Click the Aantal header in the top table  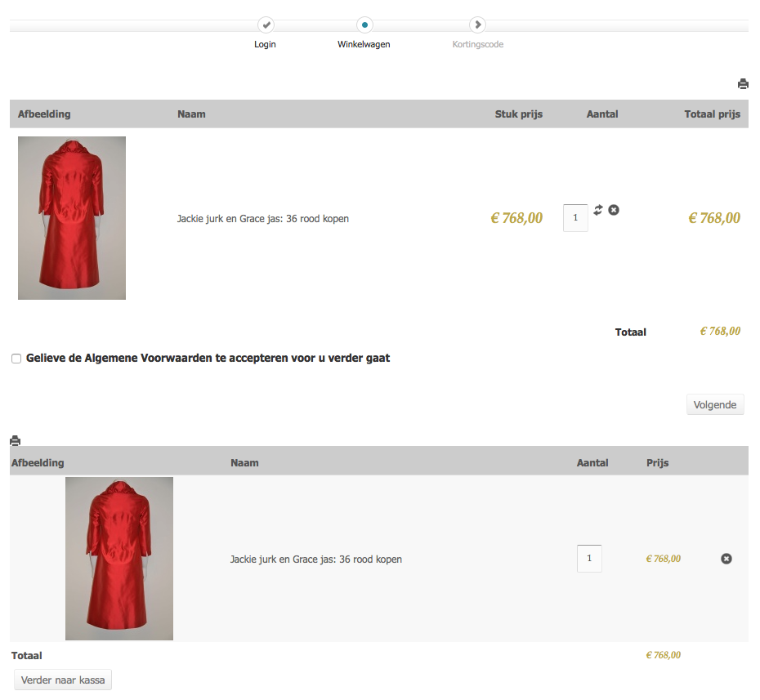pos(602,114)
